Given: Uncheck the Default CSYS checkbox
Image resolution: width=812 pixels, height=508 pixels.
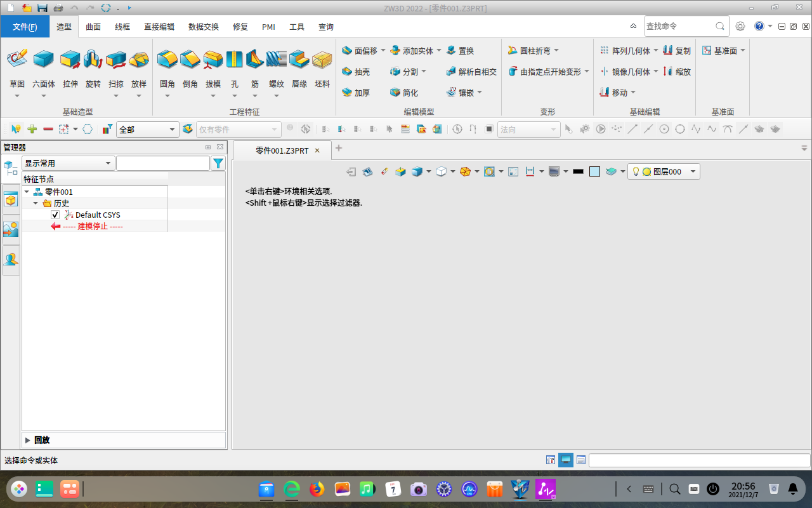Looking at the screenshot, I should [55, 215].
